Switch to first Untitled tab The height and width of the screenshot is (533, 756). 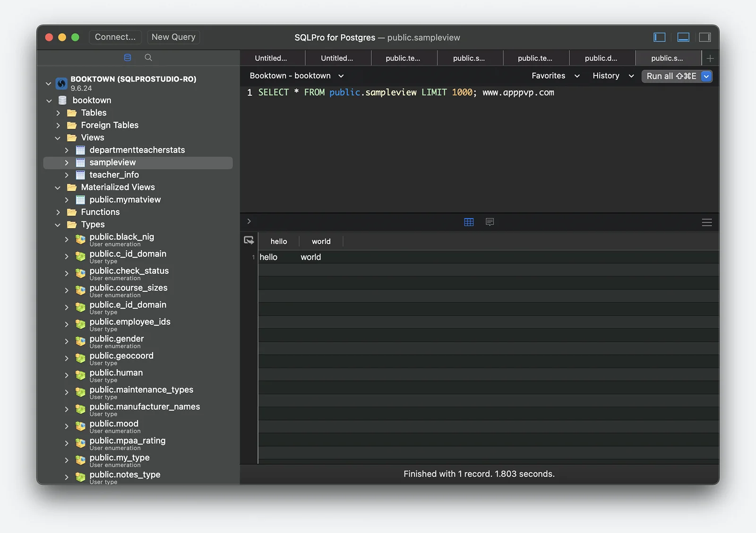pos(271,59)
